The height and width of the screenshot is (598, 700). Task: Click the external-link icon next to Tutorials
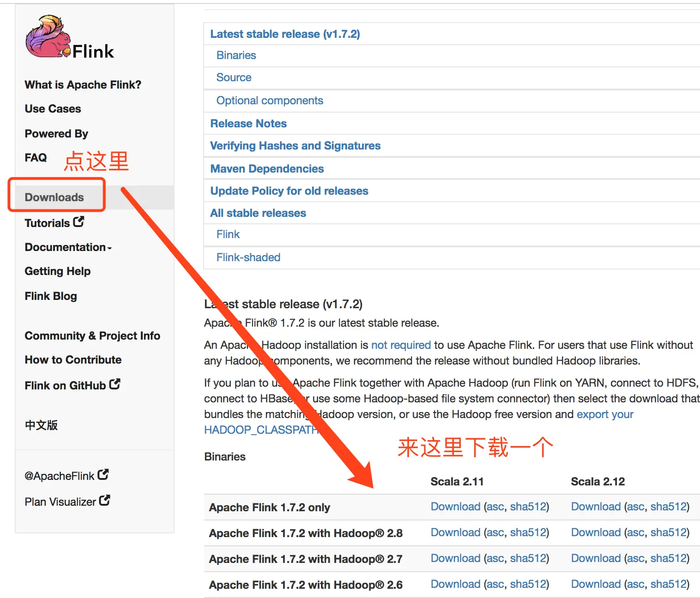click(x=78, y=222)
